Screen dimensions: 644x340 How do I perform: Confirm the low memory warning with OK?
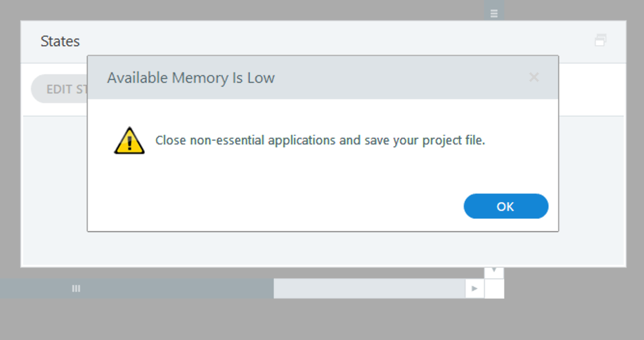[505, 206]
